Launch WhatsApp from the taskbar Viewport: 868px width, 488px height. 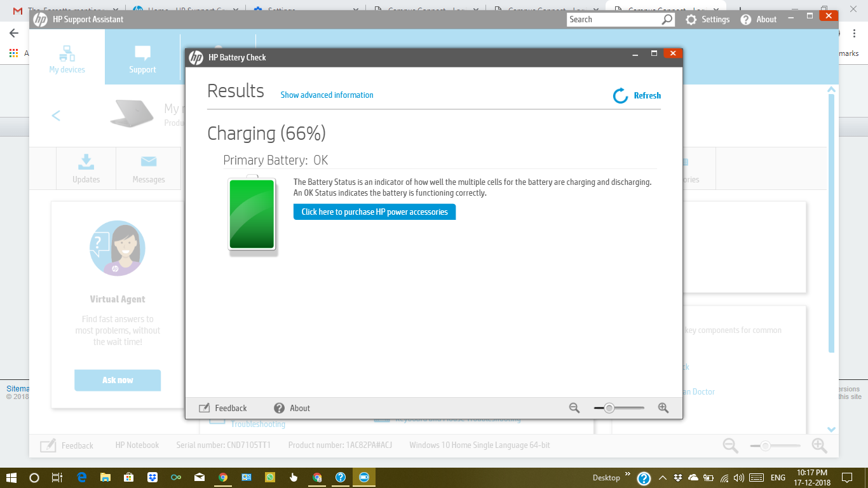coord(270,477)
